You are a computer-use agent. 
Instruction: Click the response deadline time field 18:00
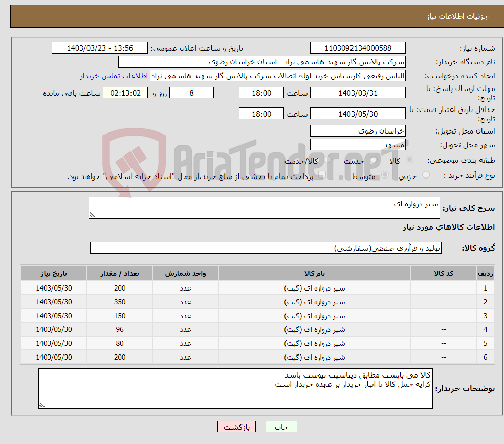point(261,93)
